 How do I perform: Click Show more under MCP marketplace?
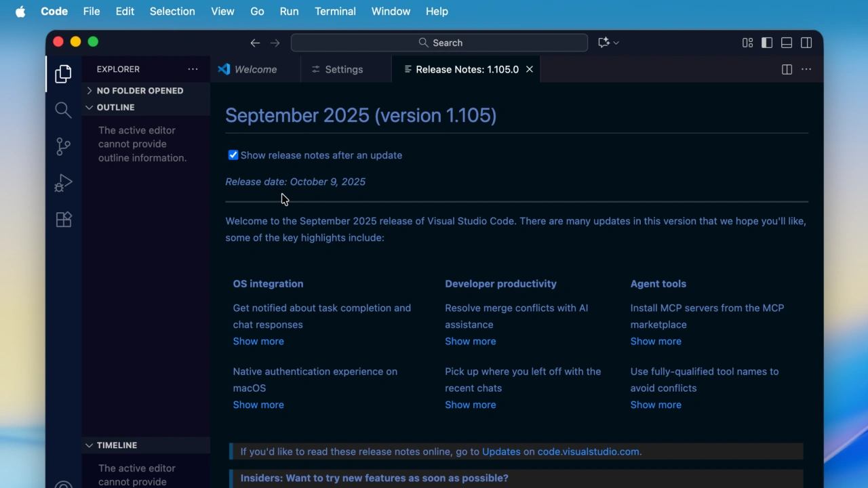pyautogui.click(x=656, y=341)
